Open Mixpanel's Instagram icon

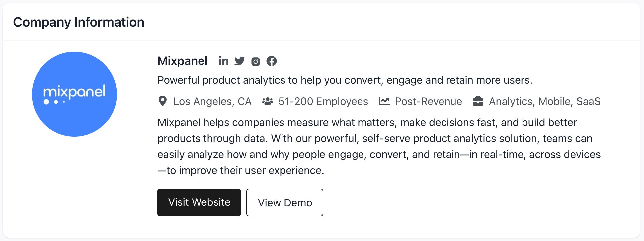tap(256, 61)
